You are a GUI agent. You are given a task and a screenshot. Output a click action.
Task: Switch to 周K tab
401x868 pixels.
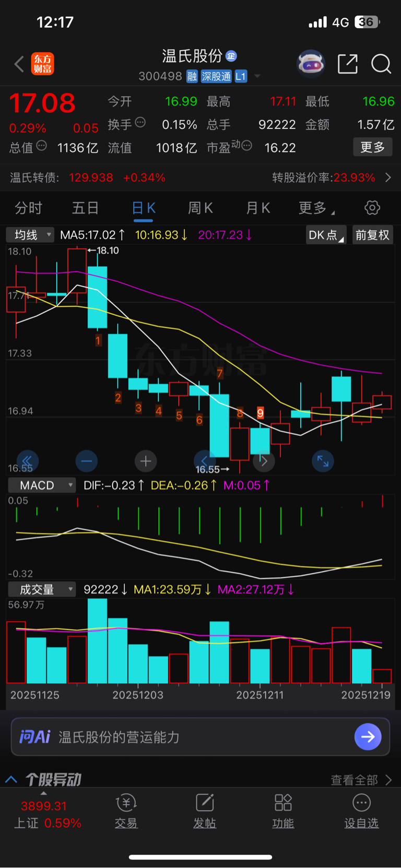pos(200,208)
